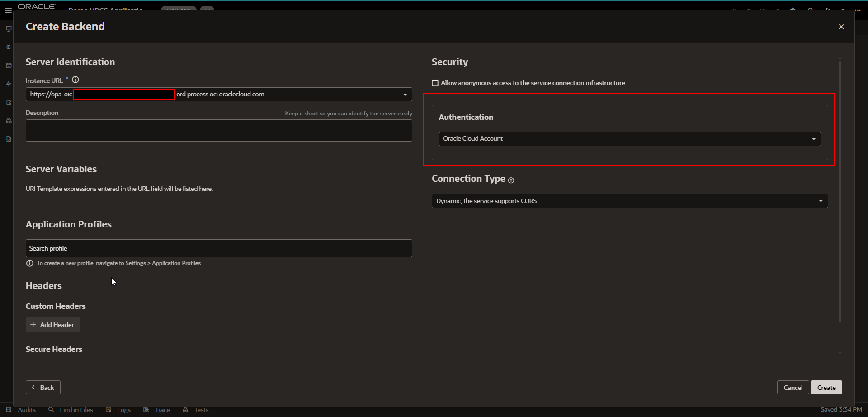Click the Instance URL info icon
Viewport: 868px width, 417px height.
[75, 80]
